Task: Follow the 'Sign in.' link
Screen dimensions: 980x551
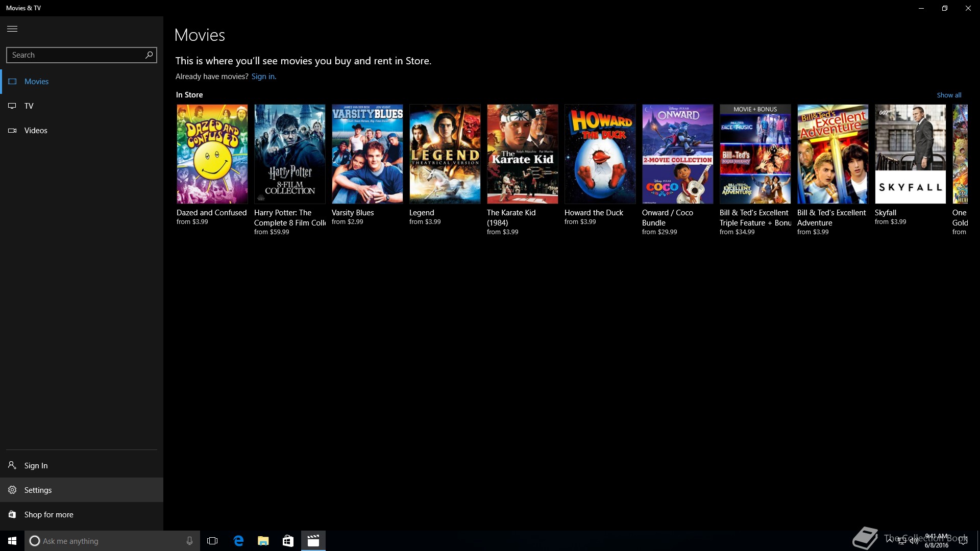Action: (264, 77)
